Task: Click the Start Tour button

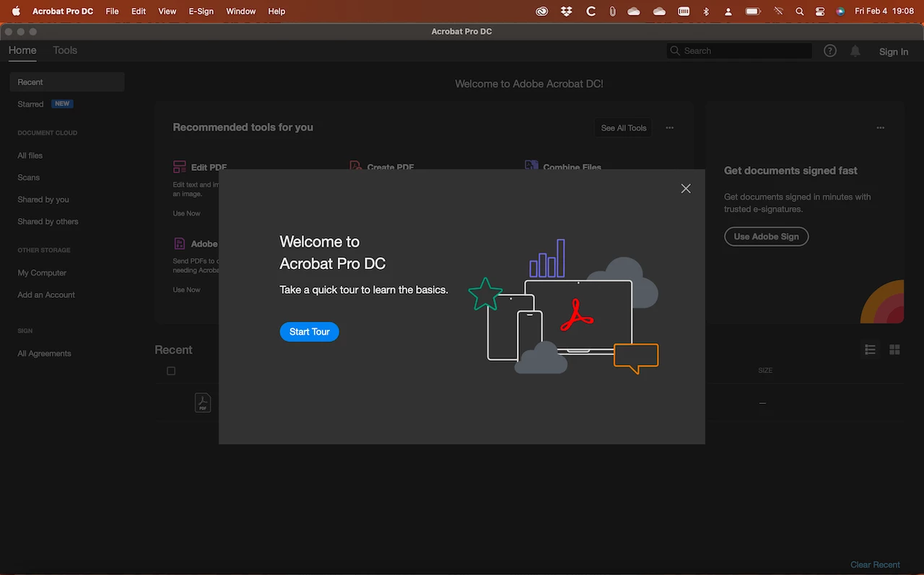Action: point(310,332)
